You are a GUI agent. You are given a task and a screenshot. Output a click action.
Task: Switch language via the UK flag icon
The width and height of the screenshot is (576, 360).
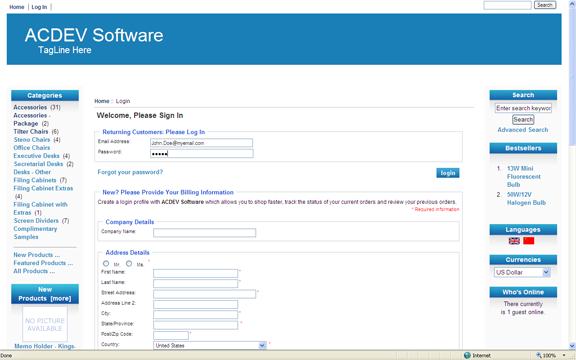(514, 241)
